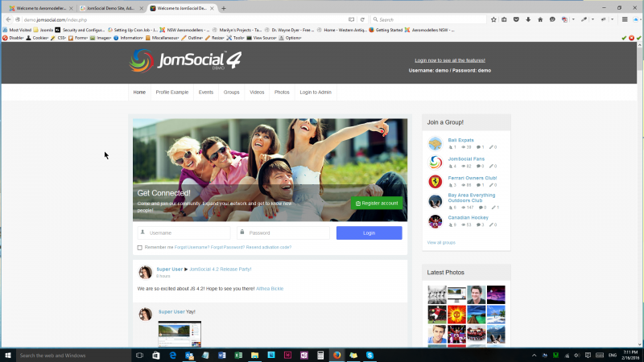This screenshot has height=362, width=644.
Task: Go to browser Home icon
Action: point(540,19)
